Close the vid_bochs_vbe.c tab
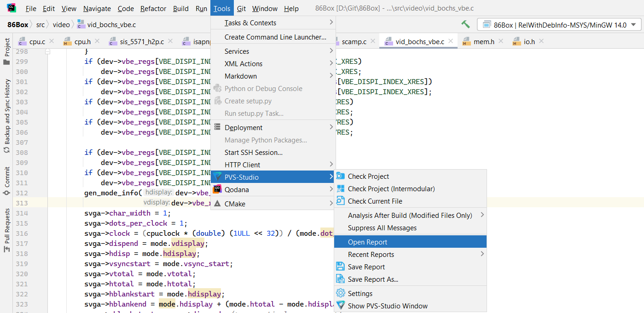 tap(451, 41)
